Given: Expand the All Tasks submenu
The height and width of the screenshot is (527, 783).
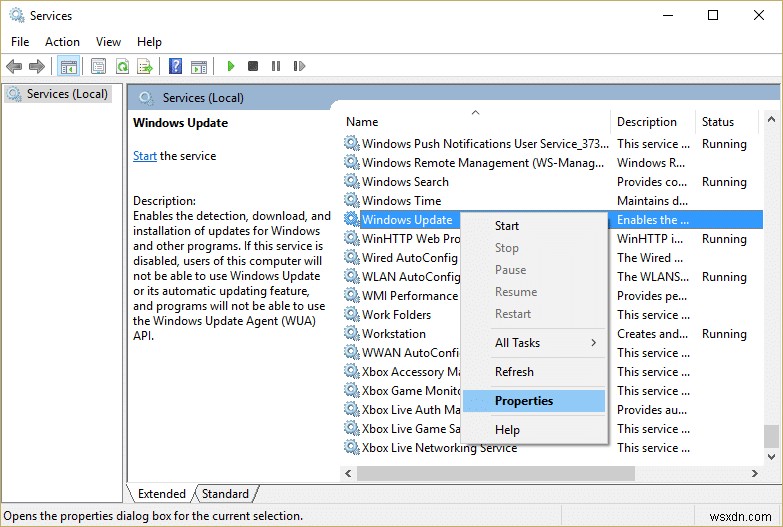Looking at the screenshot, I should pyautogui.click(x=546, y=343).
